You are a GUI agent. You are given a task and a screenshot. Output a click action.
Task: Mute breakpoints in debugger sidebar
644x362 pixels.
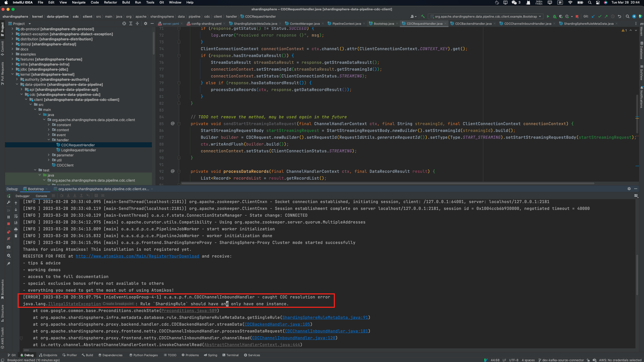[8, 239]
